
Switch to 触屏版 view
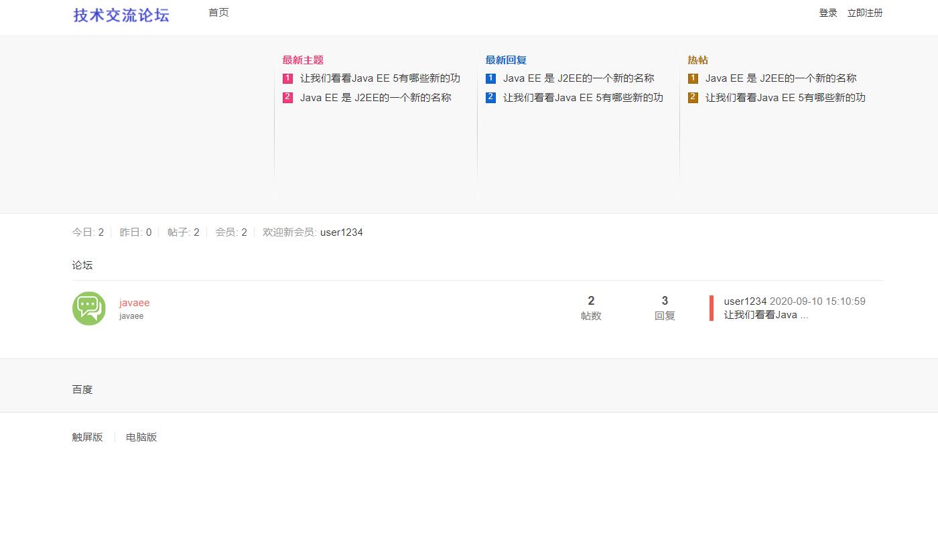[87, 437]
